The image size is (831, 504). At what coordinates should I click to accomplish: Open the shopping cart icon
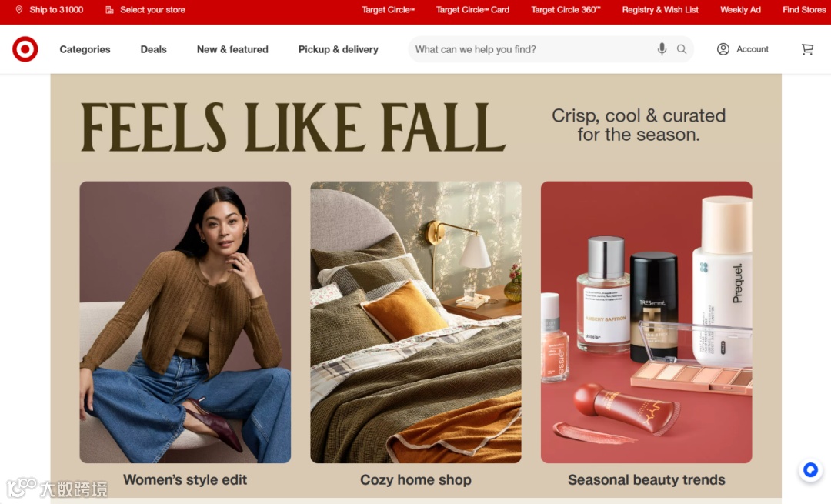807,49
